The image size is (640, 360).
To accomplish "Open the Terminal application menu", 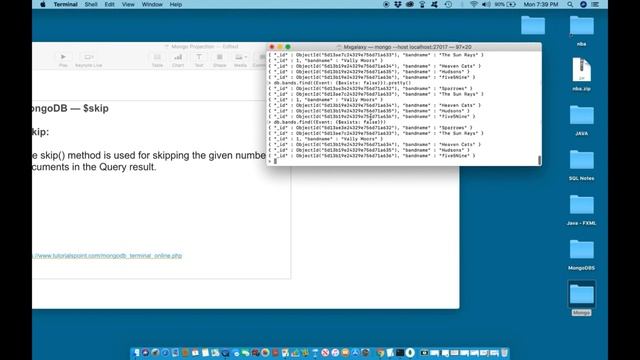I will click(65, 4).
